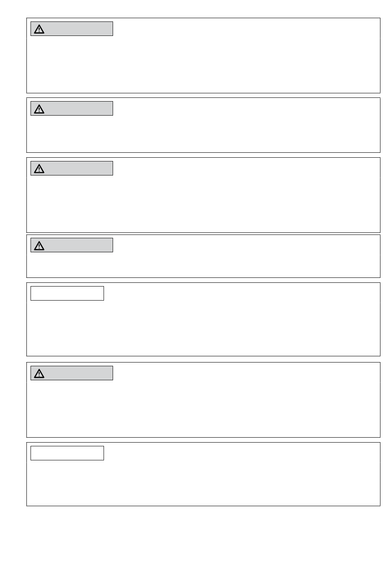This screenshot has height=571, width=392.
Task: Select the gray header banner of the second box
Action: (x=72, y=109)
